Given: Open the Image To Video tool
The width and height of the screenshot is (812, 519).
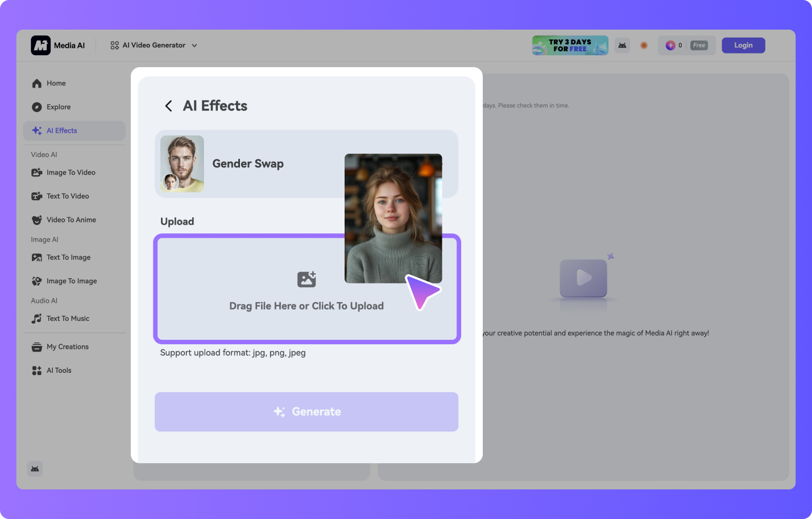Looking at the screenshot, I should (x=71, y=172).
